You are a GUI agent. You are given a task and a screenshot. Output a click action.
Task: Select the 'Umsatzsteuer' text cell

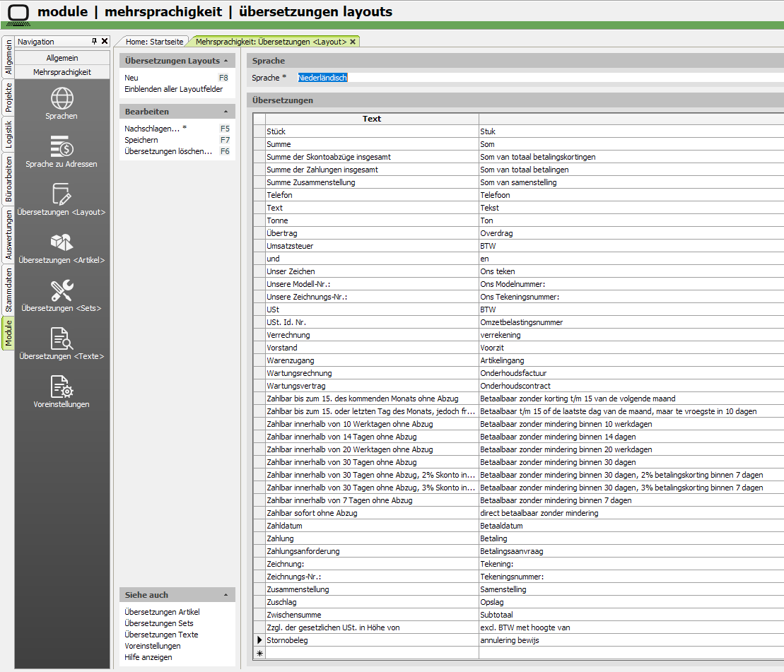(x=372, y=246)
